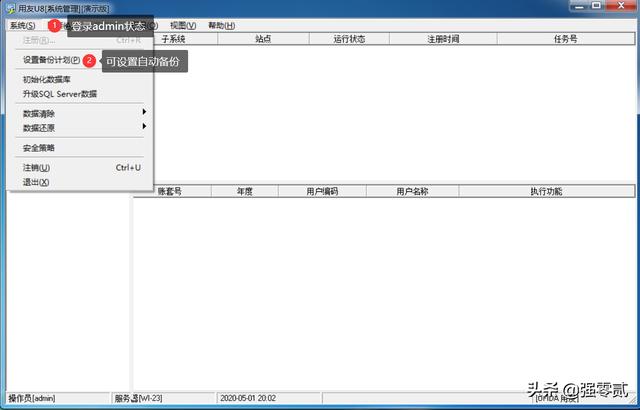Open the 视图(V) menu
640x410 pixels.
coord(183,25)
